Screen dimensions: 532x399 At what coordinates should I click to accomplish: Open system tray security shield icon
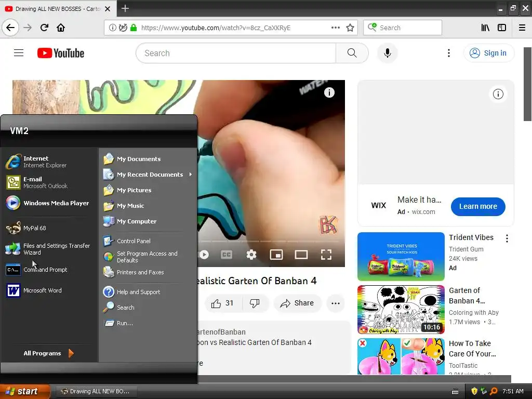tap(474, 391)
